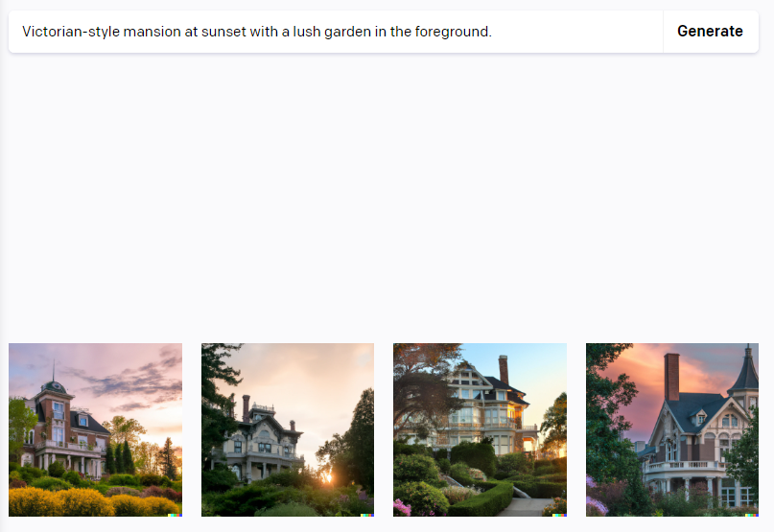Click the red brick chimney in the fourth image

pos(671,377)
